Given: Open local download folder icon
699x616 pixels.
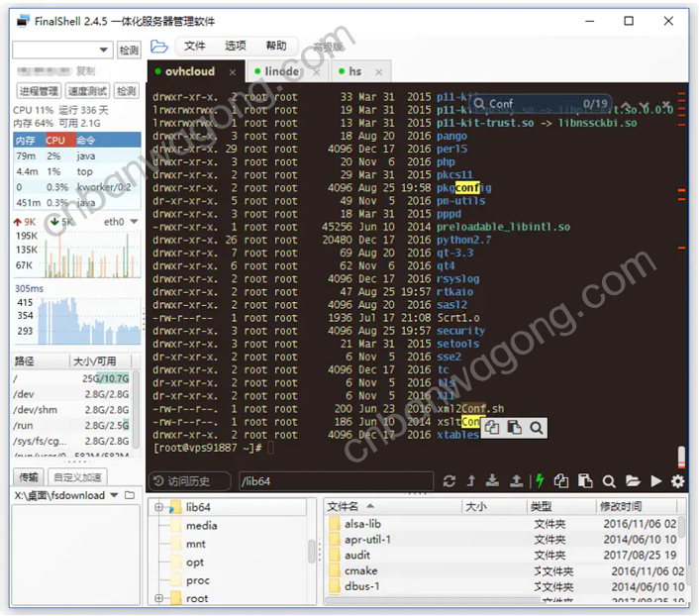Looking at the screenshot, I should pyautogui.click(x=130, y=495).
